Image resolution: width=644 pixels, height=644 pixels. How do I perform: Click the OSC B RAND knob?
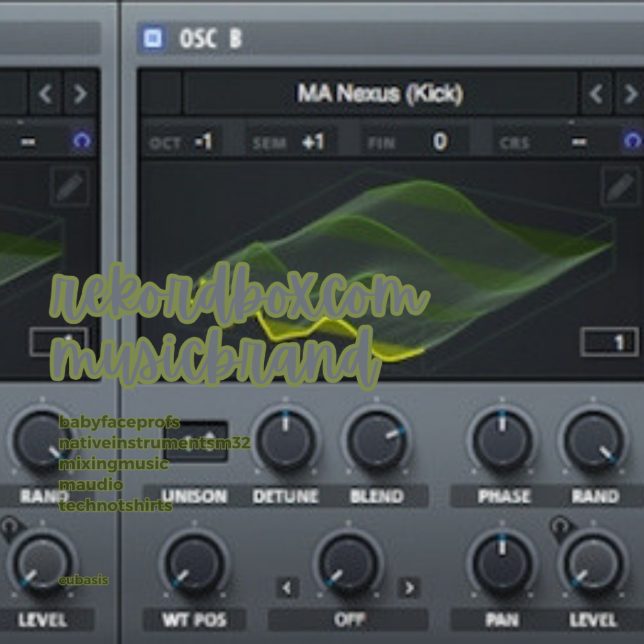(x=593, y=441)
